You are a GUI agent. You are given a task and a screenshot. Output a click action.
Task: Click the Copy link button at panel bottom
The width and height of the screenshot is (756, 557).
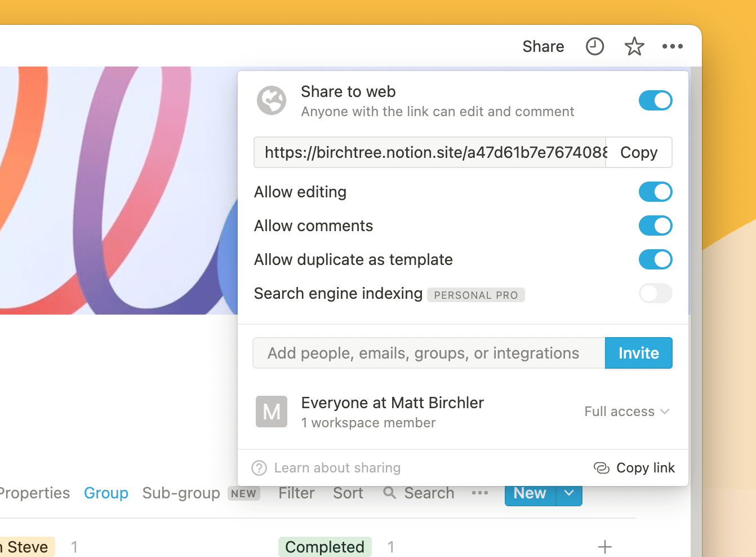[x=634, y=468]
